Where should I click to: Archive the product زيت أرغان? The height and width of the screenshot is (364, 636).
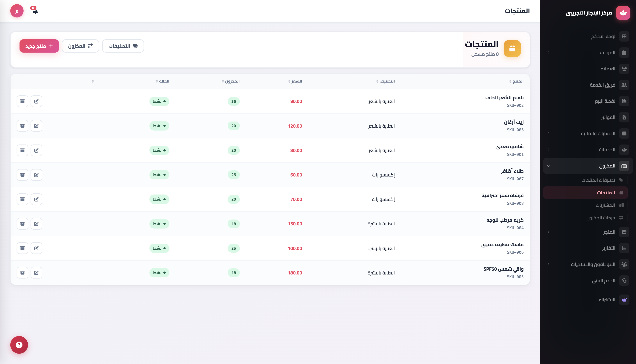click(x=22, y=126)
